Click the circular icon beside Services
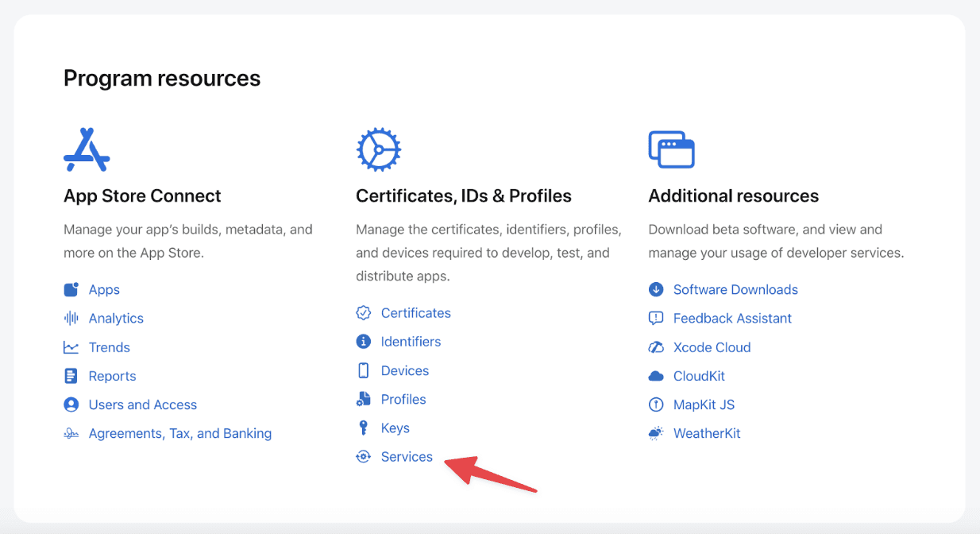980x534 pixels. point(364,456)
